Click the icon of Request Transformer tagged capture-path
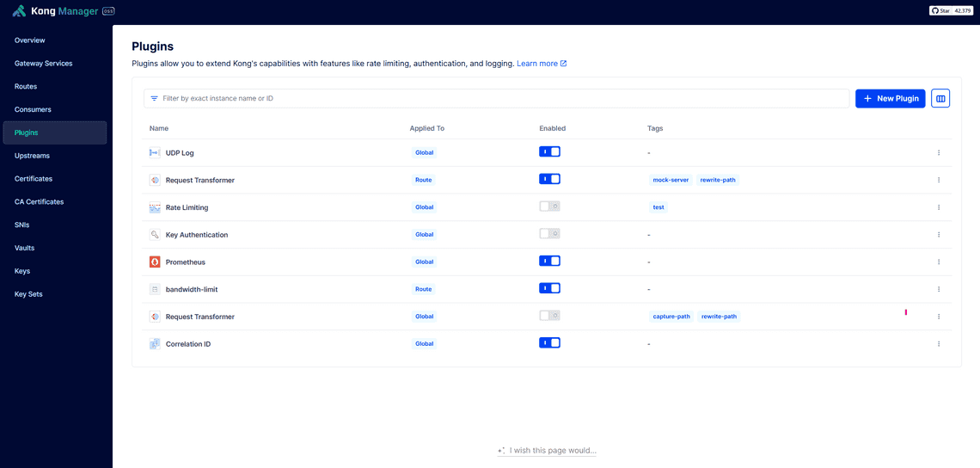The image size is (980, 468). pos(155,317)
